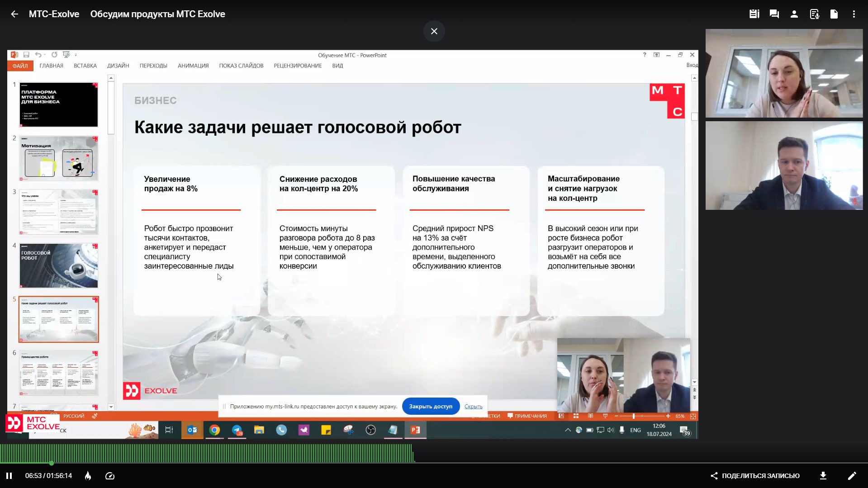Image resolution: width=868 pixels, height=488 pixels.
Task: Click the main editing area scroll down arrow
Action: (x=695, y=383)
